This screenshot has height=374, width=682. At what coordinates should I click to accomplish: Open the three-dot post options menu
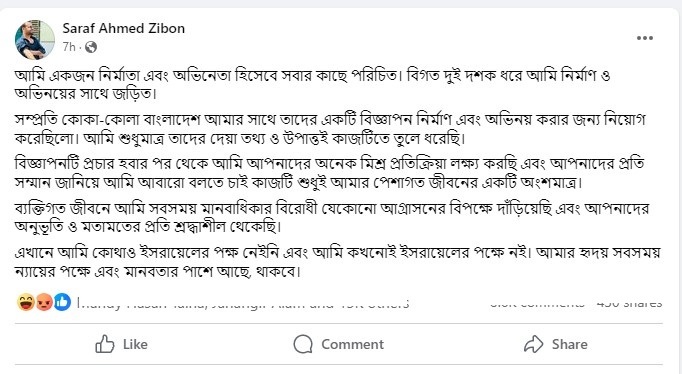click(x=645, y=38)
